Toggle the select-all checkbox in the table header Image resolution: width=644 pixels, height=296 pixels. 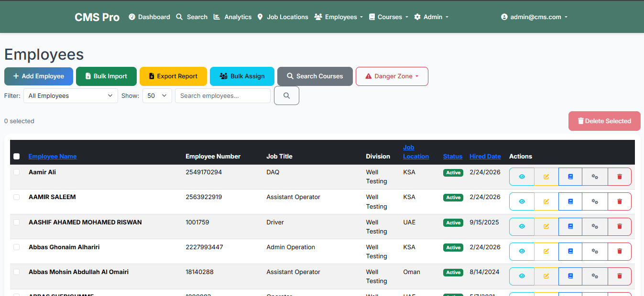[x=17, y=156]
